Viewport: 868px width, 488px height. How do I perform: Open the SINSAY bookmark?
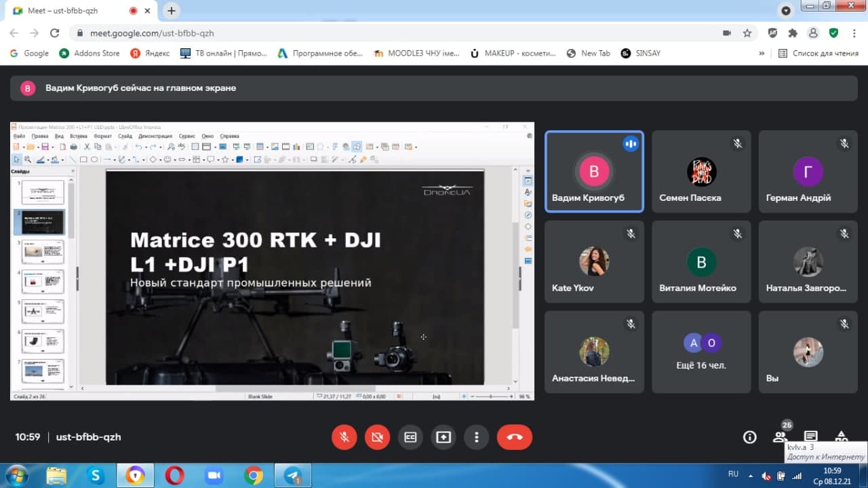[x=641, y=53]
